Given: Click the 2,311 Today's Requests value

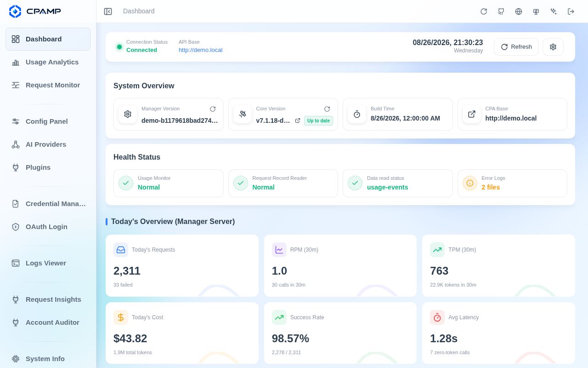Looking at the screenshot, I should 127,271.
